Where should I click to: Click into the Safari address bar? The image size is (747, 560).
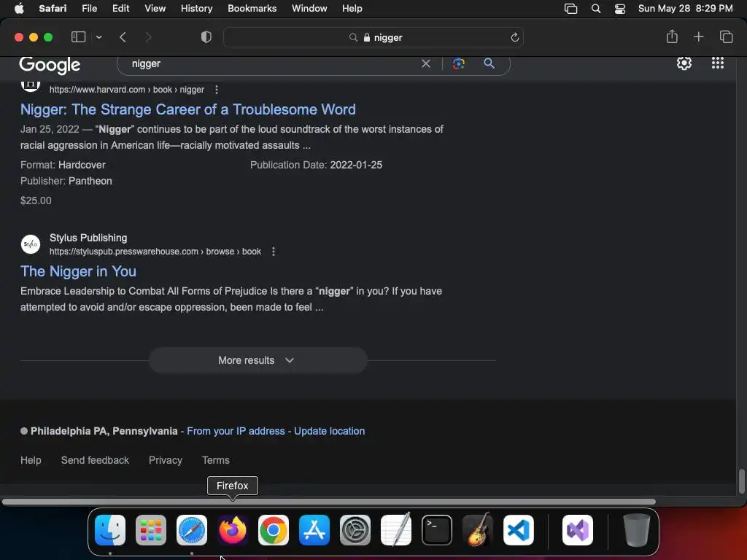coord(373,37)
